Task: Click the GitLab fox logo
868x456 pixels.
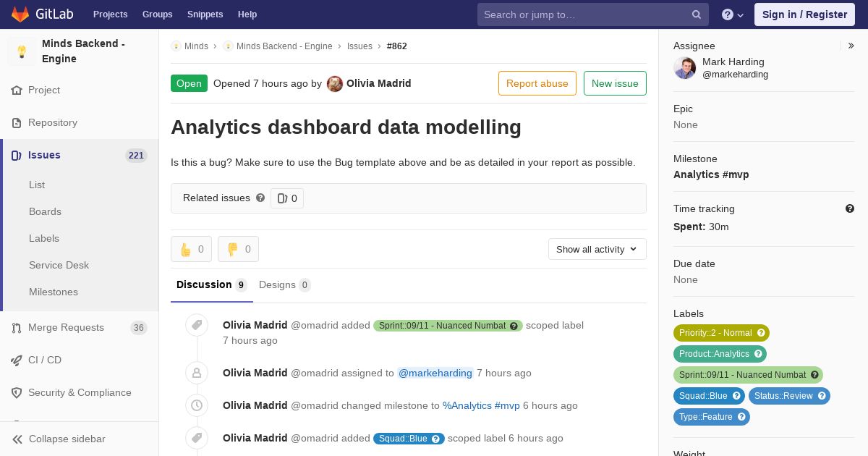Action: point(20,14)
